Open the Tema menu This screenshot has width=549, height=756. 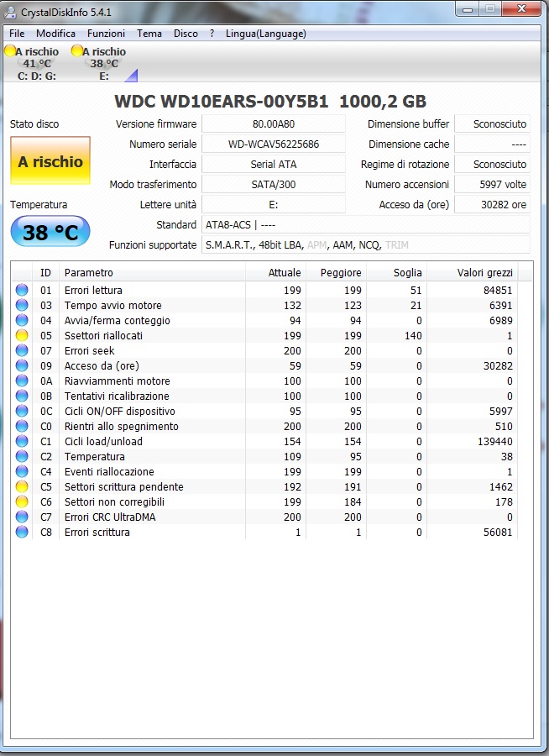tap(149, 34)
